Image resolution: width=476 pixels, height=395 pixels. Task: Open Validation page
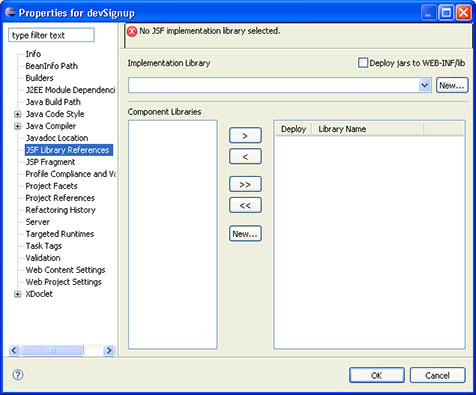[43, 258]
